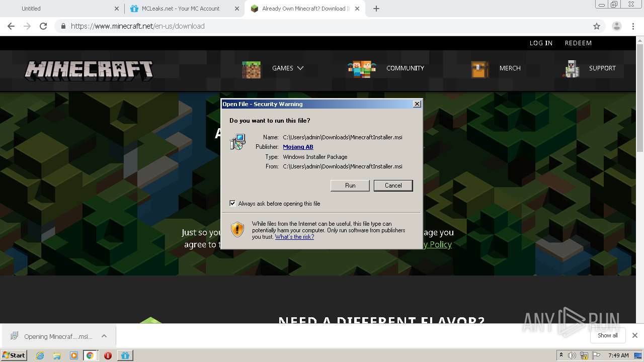Click the installer package icon in dialog
The image size is (644, 362).
pos(237,142)
